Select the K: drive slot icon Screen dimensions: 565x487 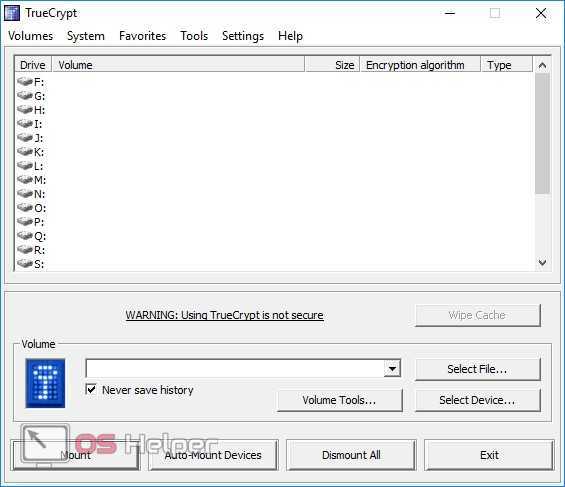25,151
